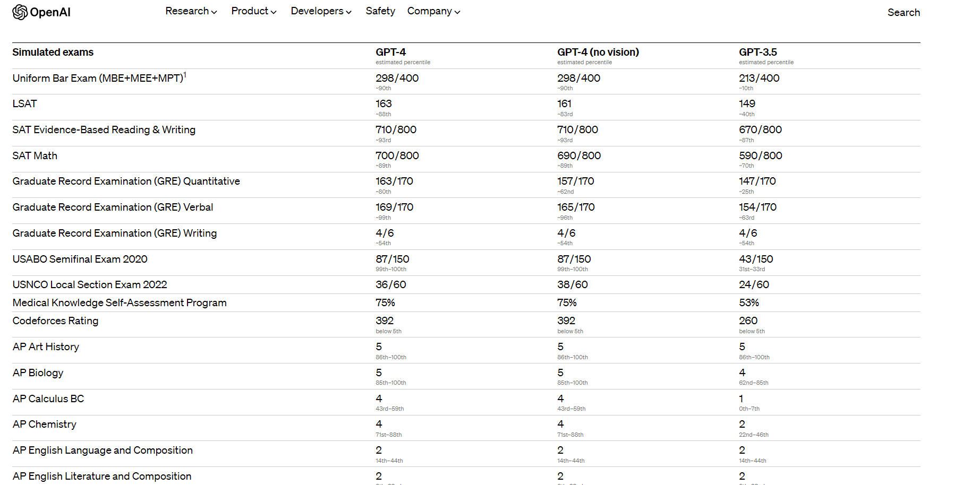980x485 pixels.
Task: Select the 'GRE Writing' row label
Action: coord(115,233)
